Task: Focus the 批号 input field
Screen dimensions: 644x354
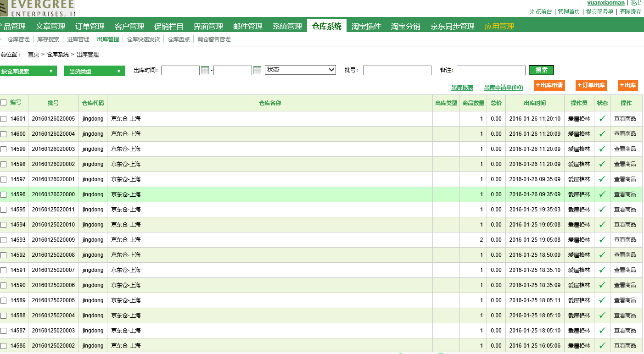Action: coord(397,70)
